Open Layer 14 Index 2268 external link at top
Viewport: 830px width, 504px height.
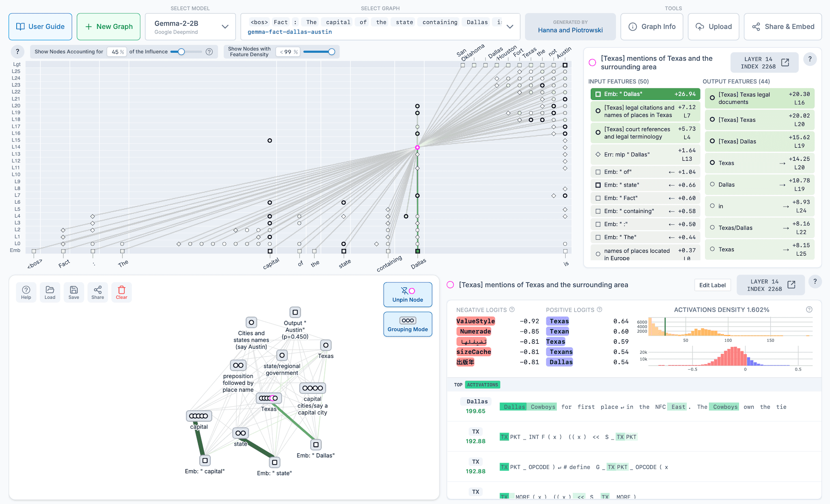[x=785, y=62]
